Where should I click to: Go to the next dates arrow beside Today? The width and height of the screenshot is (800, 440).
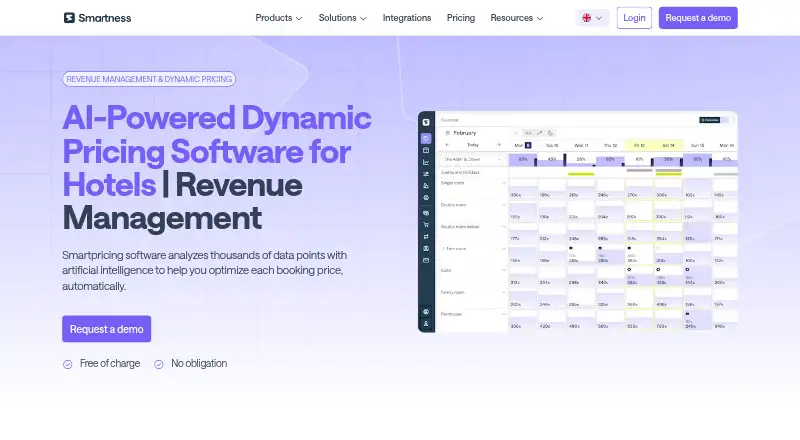[498, 145]
